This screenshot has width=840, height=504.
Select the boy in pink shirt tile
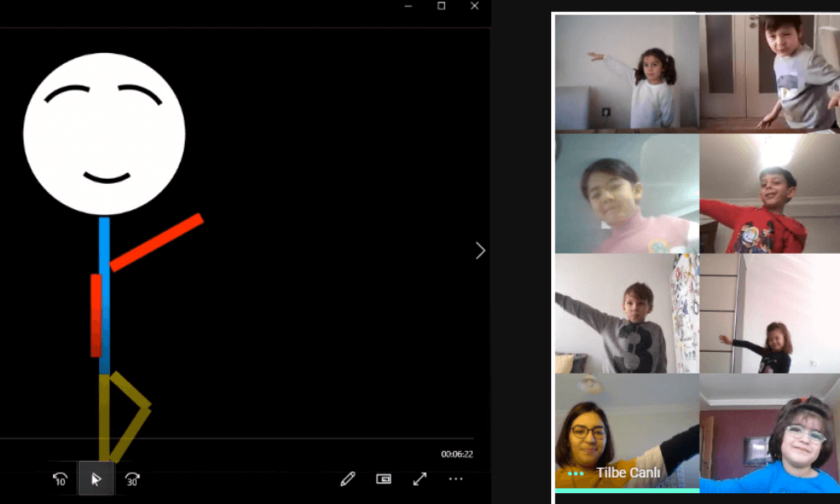(627, 193)
